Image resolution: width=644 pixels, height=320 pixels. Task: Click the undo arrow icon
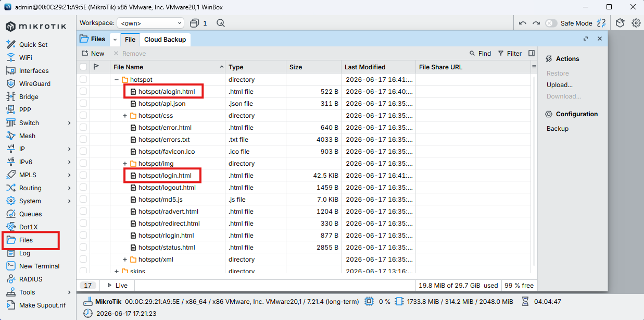(x=523, y=23)
